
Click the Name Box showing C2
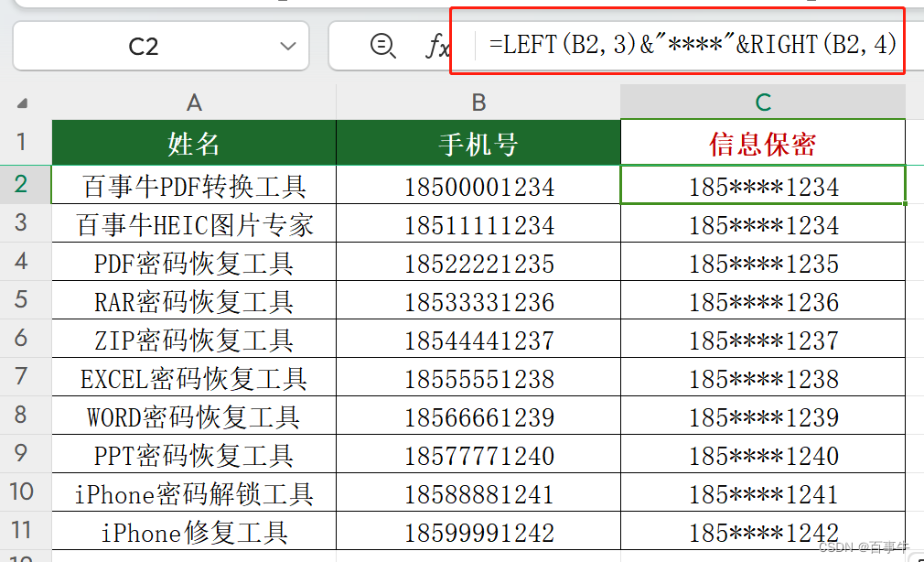click(x=161, y=46)
